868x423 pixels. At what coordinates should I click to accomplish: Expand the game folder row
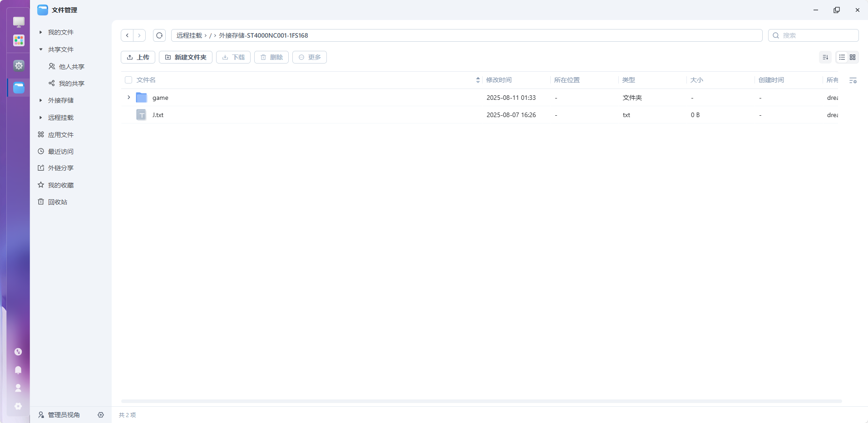point(129,98)
